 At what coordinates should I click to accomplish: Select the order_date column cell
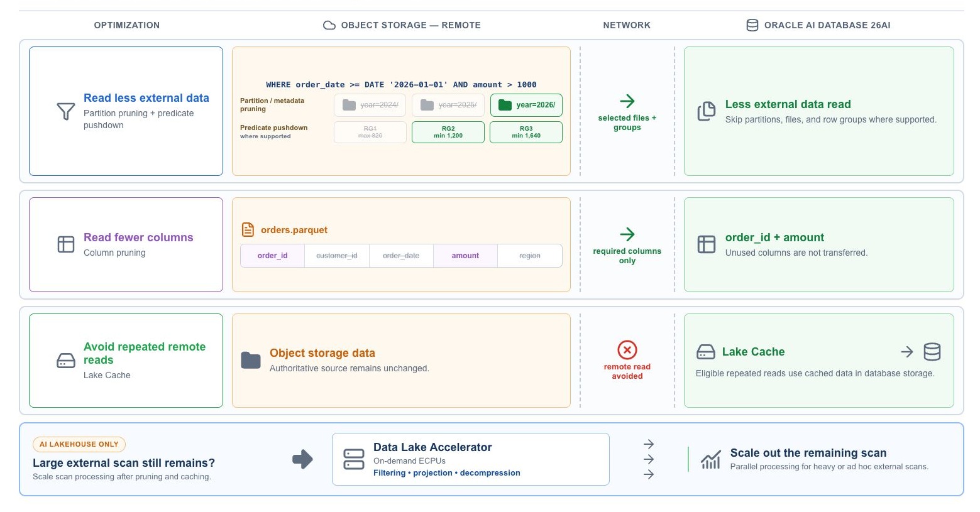(401, 256)
